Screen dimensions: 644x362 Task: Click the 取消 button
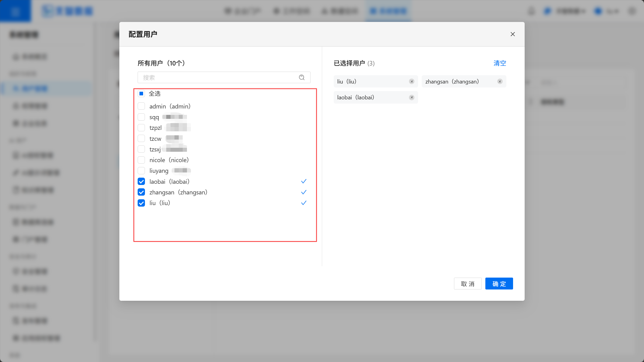pyautogui.click(x=468, y=284)
